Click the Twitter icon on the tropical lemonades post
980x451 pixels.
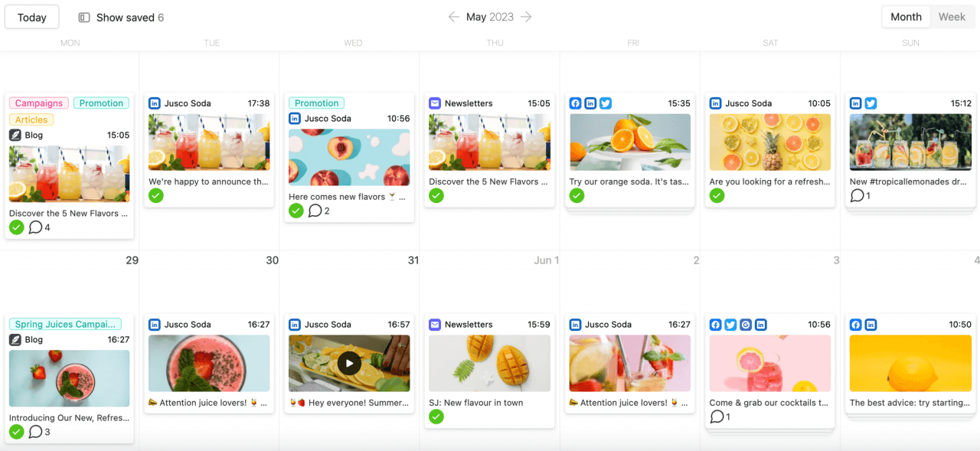(x=871, y=103)
